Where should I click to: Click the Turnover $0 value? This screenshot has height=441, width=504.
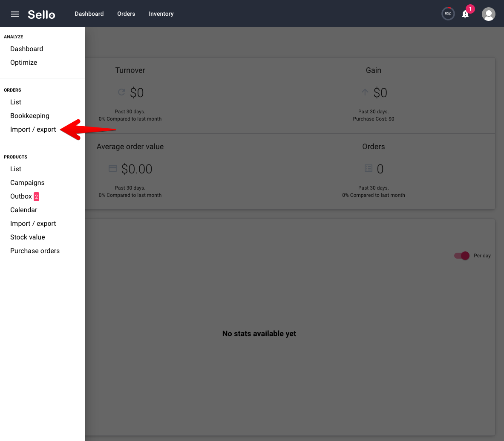137,93
